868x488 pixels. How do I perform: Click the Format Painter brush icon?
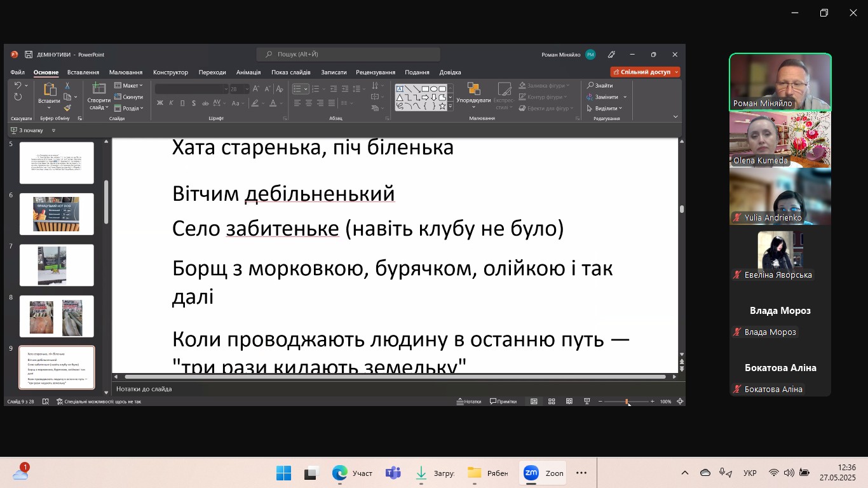coord(67,108)
